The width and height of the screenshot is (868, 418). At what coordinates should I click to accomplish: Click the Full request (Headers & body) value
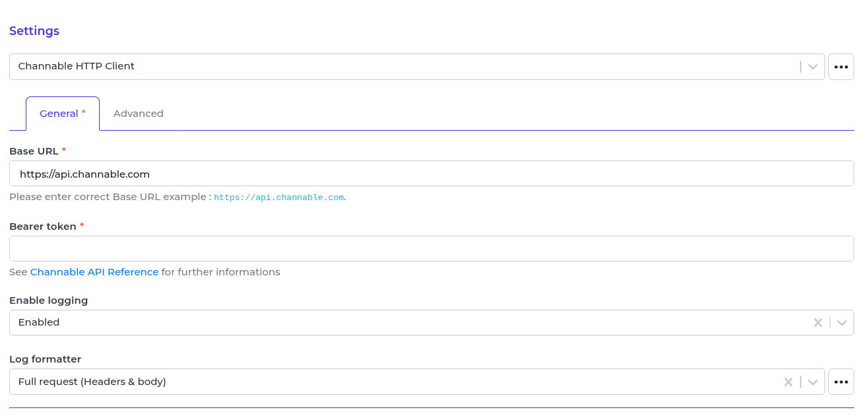(92, 382)
